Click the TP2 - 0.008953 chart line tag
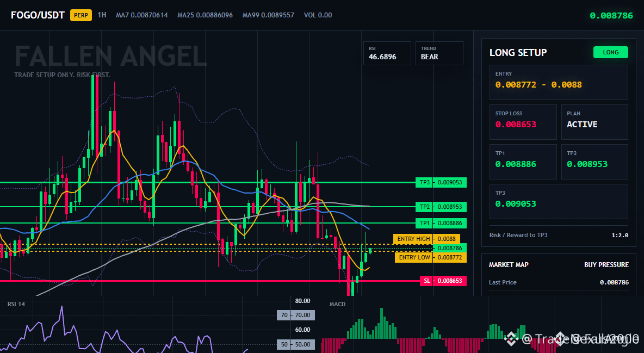Screen dimensions: 644x353 [x=441, y=207]
